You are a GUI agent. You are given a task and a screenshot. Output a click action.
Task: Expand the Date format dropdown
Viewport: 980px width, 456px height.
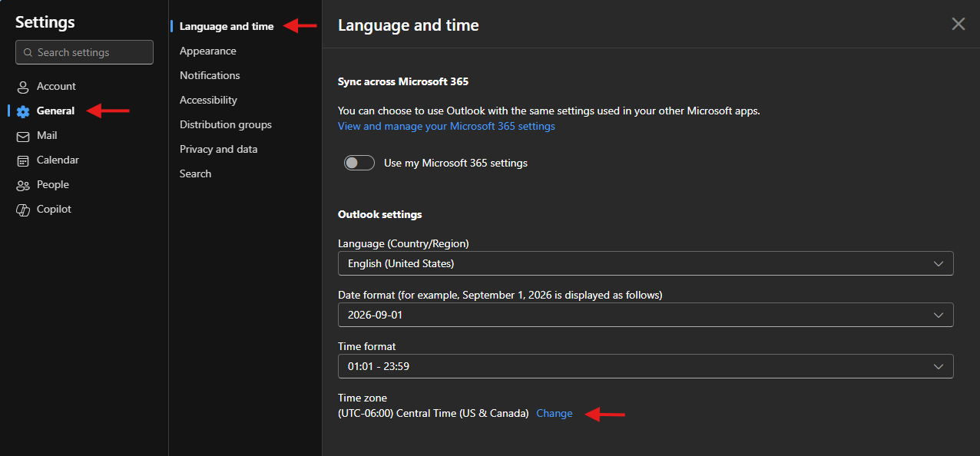pos(645,315)
